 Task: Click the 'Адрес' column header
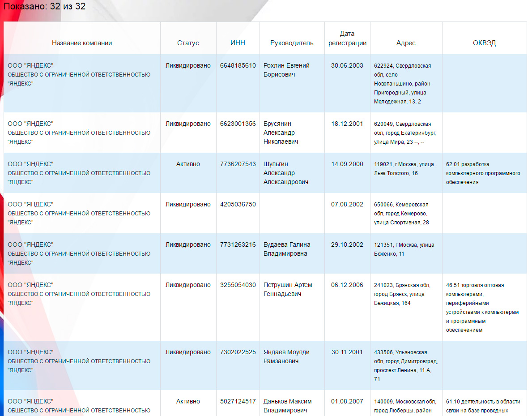406,43
